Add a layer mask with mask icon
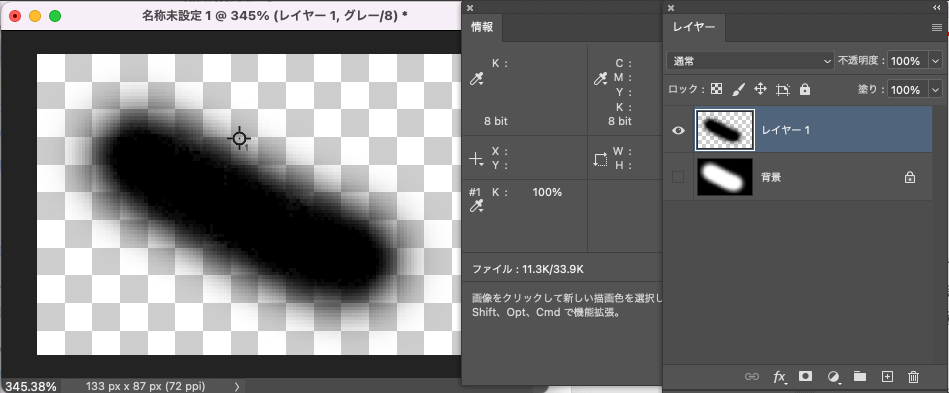The width and height of the screenshot is (949, 393). (x=805, y=376)
